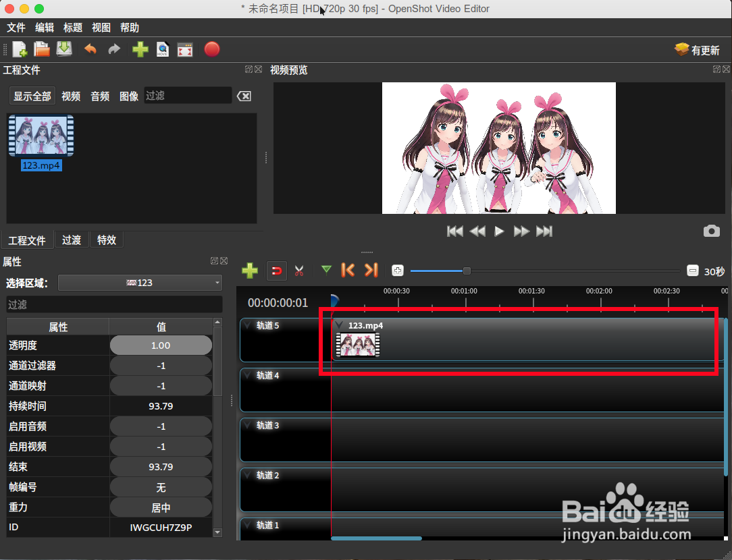Filter project files by 图像
The image size is (732, 560).
129,96
